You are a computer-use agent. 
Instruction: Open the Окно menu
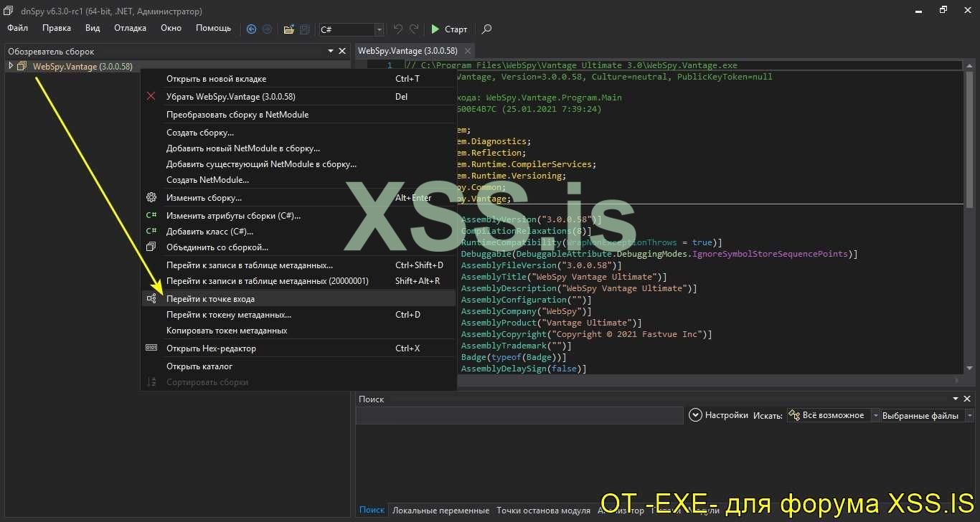[171, 28]
